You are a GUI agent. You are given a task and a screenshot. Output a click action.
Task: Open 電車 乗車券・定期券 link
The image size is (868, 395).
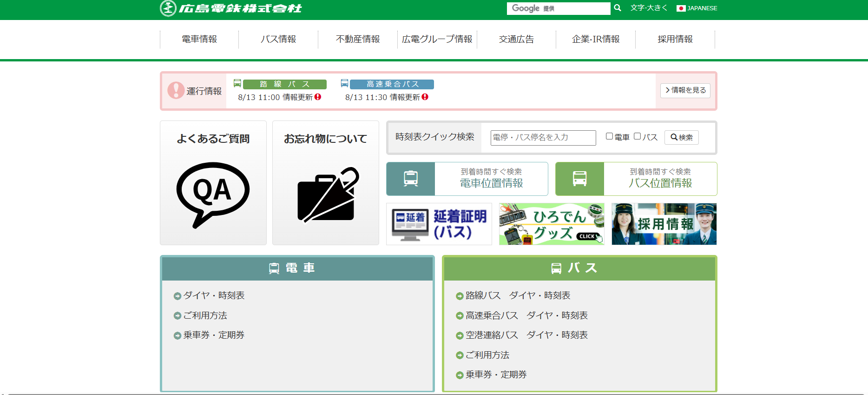[x=214, y=335]
